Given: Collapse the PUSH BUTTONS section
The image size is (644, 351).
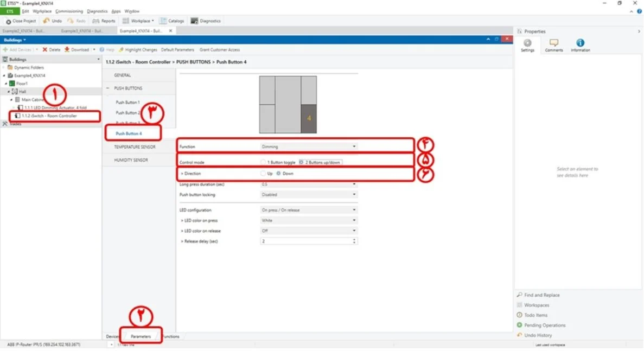Looking at the screenshot, I should [x=107, y=88].
